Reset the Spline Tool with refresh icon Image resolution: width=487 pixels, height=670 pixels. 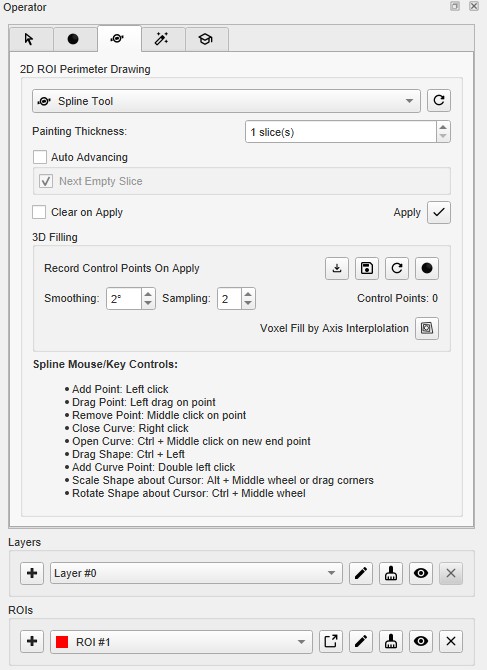tap(439, 101)
